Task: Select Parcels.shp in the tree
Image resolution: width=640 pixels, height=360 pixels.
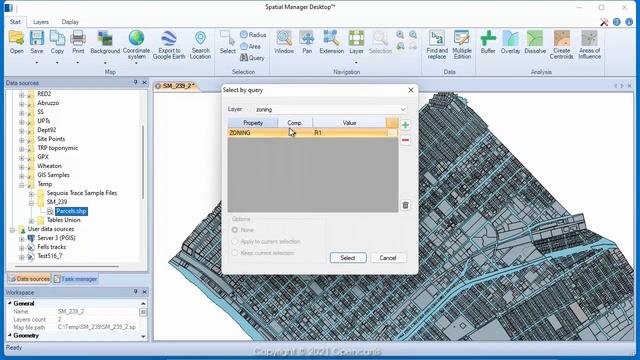Action: 71,211
